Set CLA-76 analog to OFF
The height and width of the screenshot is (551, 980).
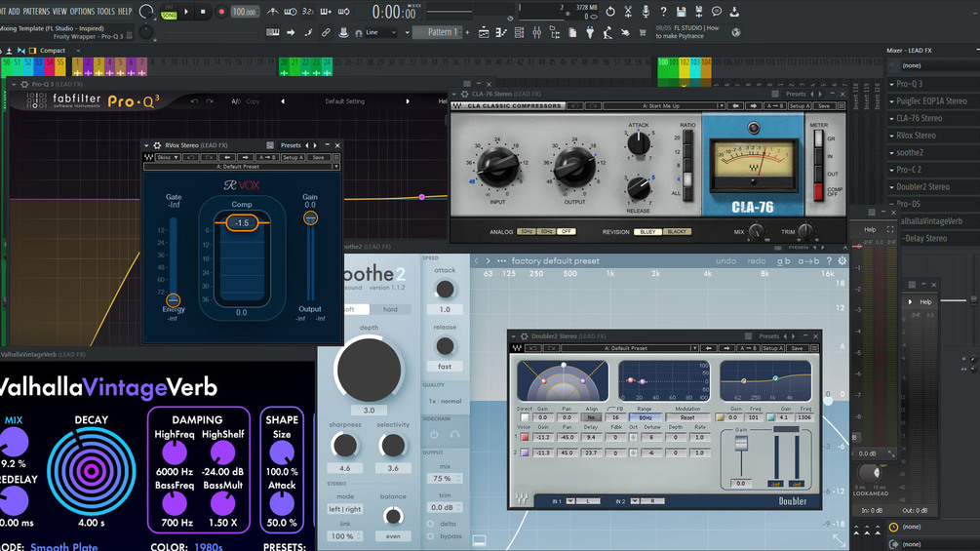[x=567, y=232]
